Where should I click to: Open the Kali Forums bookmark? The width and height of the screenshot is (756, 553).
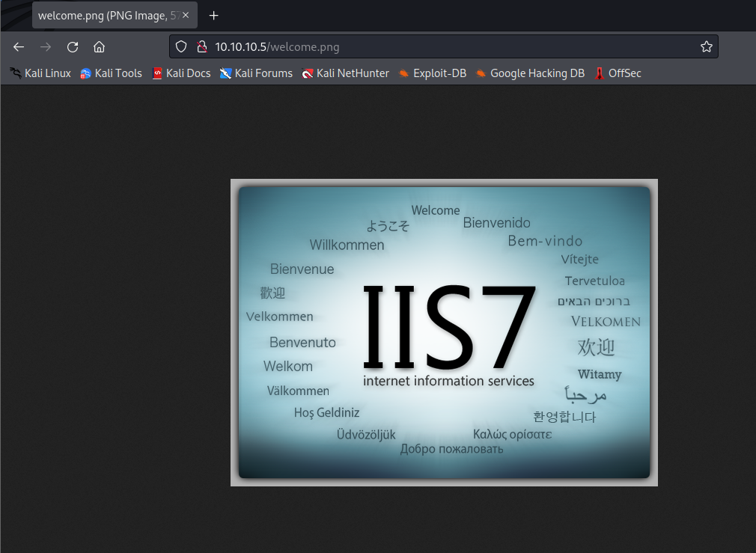256,73
